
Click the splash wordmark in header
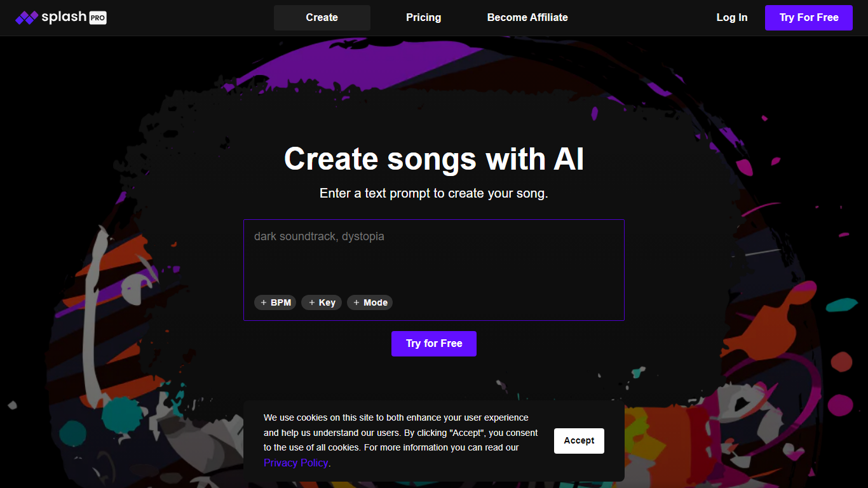click(x=64, y=17)
